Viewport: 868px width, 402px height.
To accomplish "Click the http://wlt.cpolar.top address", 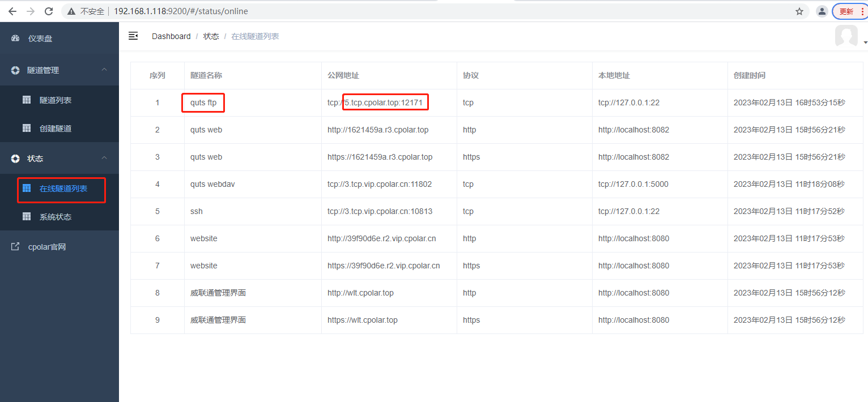I will coord(360,293).
